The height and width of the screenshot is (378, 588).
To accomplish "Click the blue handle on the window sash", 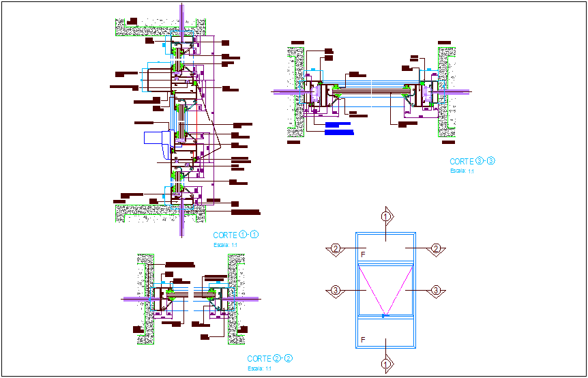I will tap(385, 316).
